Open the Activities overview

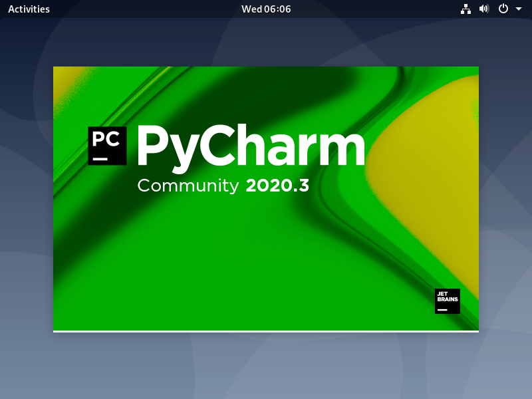[29, 9]
